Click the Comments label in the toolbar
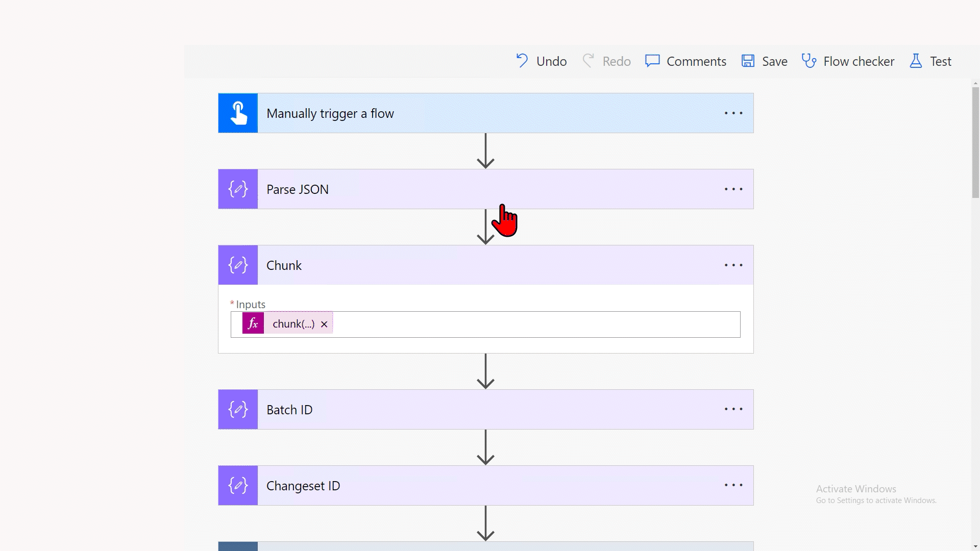Image resolution: width=980 pixels, height=551 pixels. [696, 61]
